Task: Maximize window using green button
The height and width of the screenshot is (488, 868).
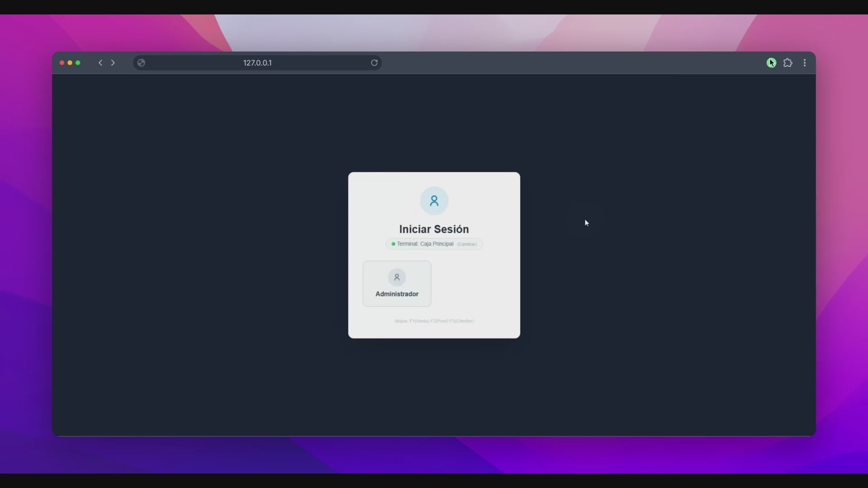Action: point(78,63)
